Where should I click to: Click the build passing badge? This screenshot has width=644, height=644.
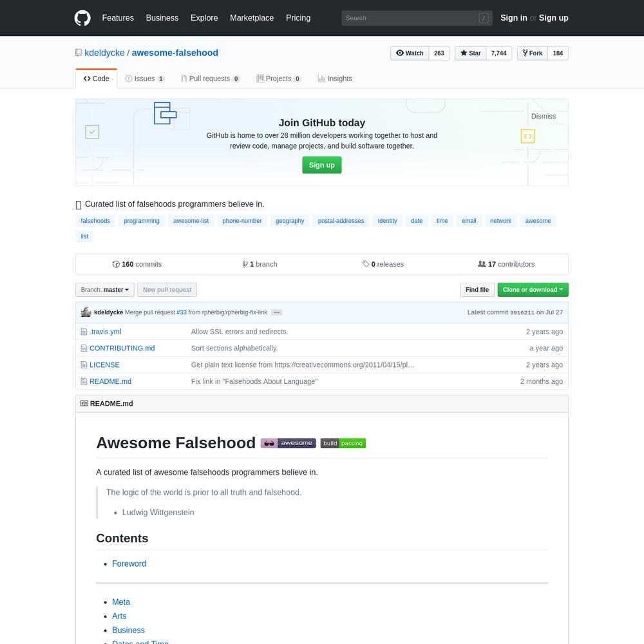tap(343, 443)
